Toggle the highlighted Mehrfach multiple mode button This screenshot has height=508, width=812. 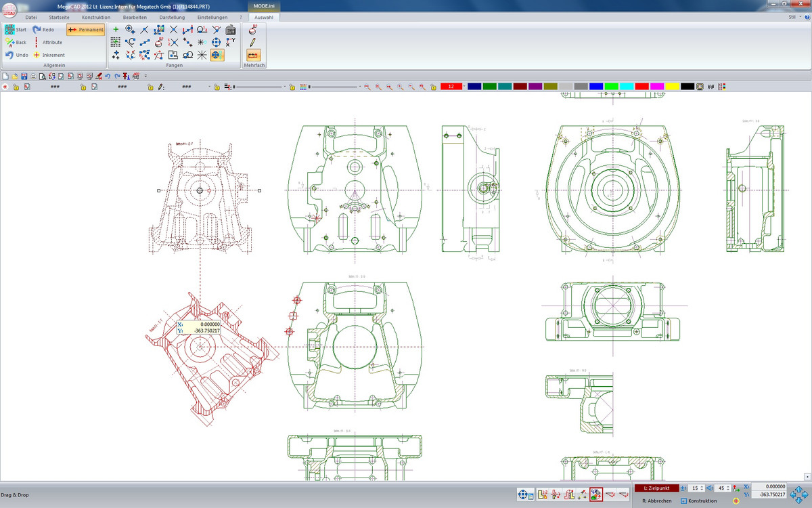253,55
